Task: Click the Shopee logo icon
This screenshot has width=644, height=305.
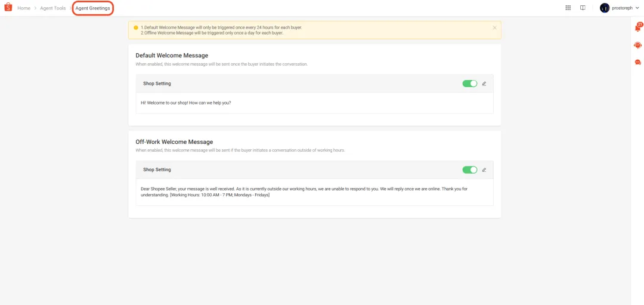Action: tap(8, 8)
